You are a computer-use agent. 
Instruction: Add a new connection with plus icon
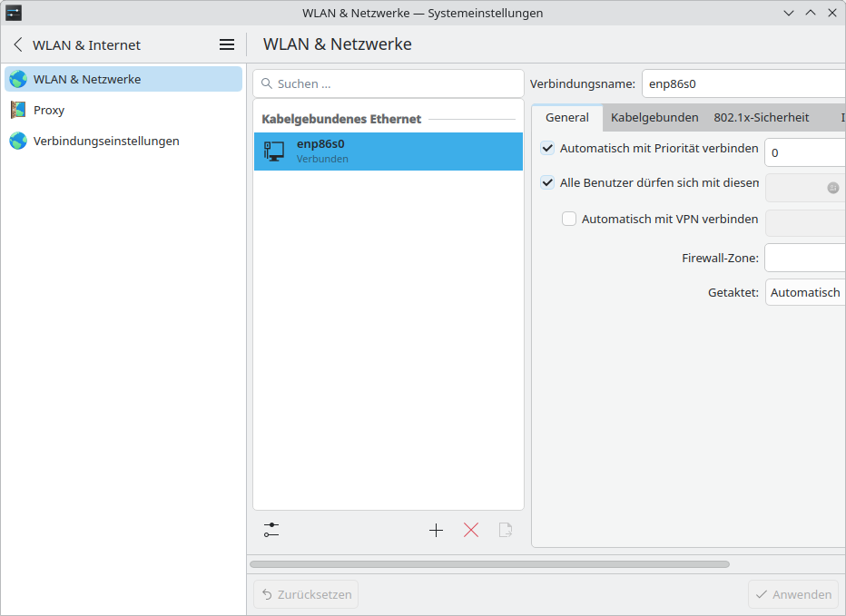(x=436, y=530)
